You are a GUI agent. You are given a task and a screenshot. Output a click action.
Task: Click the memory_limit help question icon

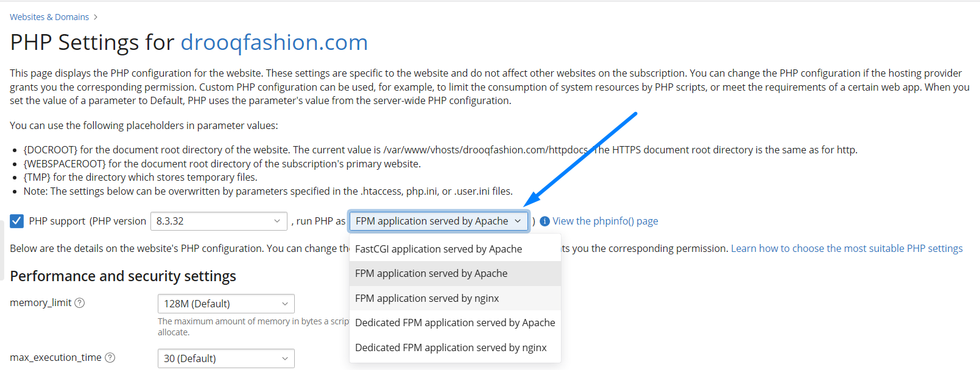point(79,303)
